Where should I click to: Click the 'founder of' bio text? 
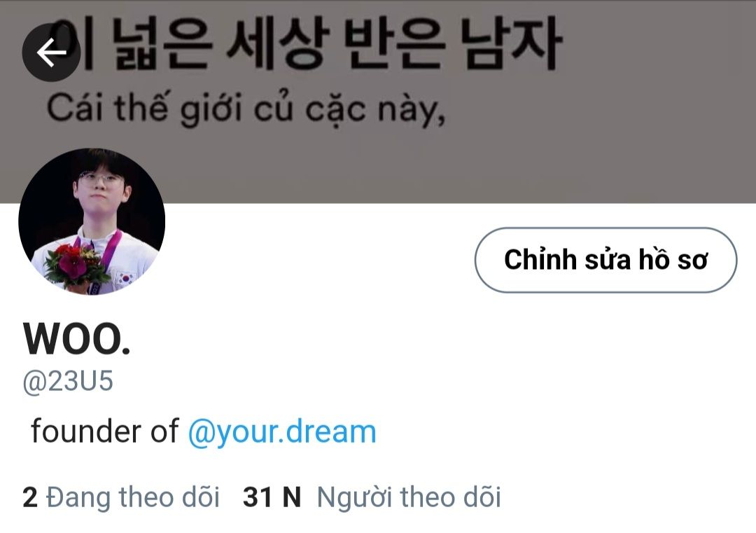click(x=104, y=431)
